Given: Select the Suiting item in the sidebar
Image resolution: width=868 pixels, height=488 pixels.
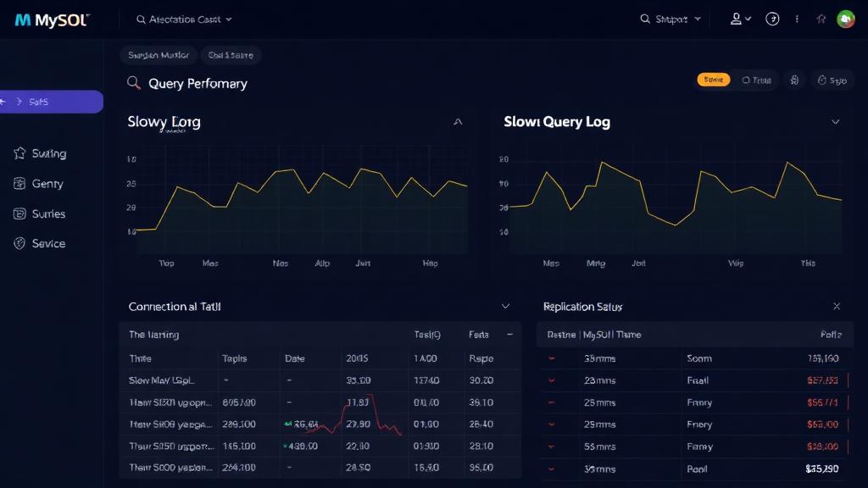Looking at the screenshot, I should point(41,153).
